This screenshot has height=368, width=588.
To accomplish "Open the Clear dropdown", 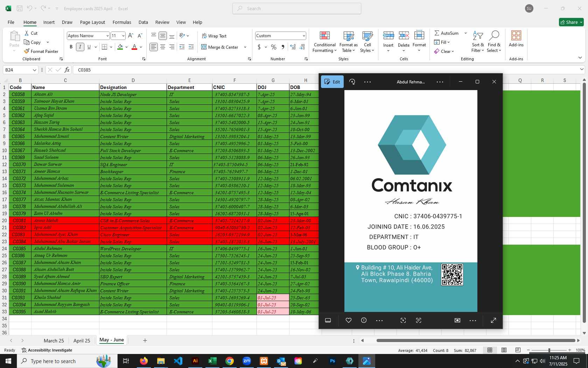I will (x=444, y=51).
